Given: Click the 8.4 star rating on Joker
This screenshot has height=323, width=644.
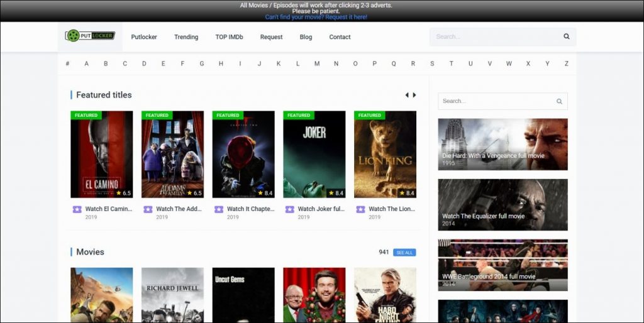Looking at the screenshot, I should tap(336, 193).
